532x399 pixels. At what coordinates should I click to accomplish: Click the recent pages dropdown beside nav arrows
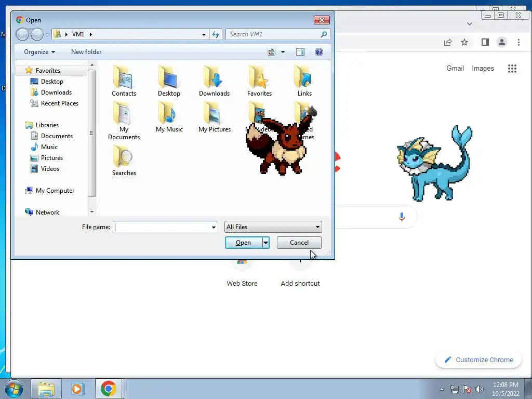click(x=47, y=34)
